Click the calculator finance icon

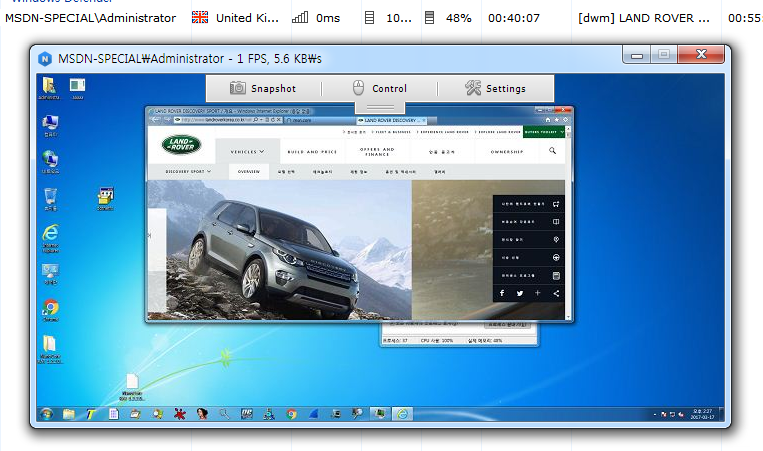556,276
